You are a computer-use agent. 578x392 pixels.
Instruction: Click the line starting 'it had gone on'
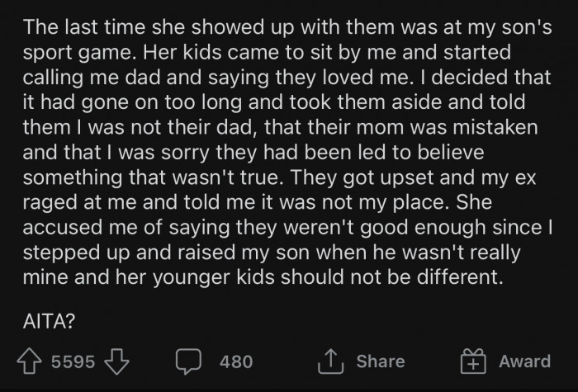pos(274,102)
